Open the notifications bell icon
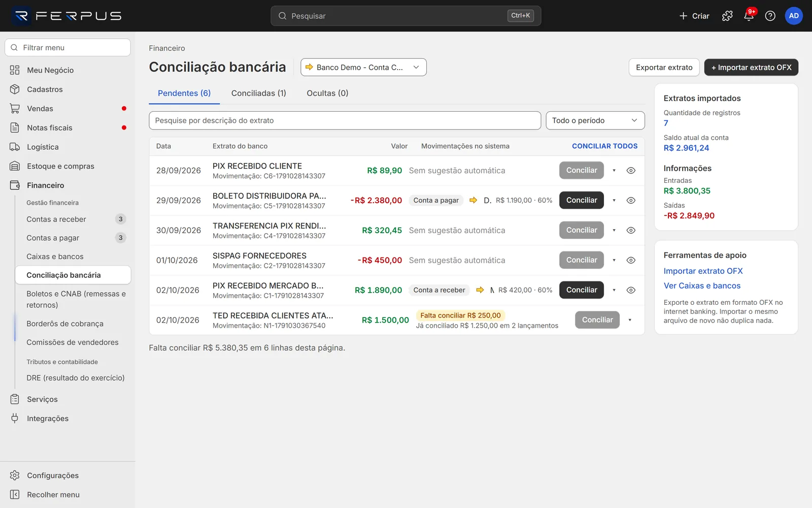Viewport: 812px width, 508px height. coord(749,16)
